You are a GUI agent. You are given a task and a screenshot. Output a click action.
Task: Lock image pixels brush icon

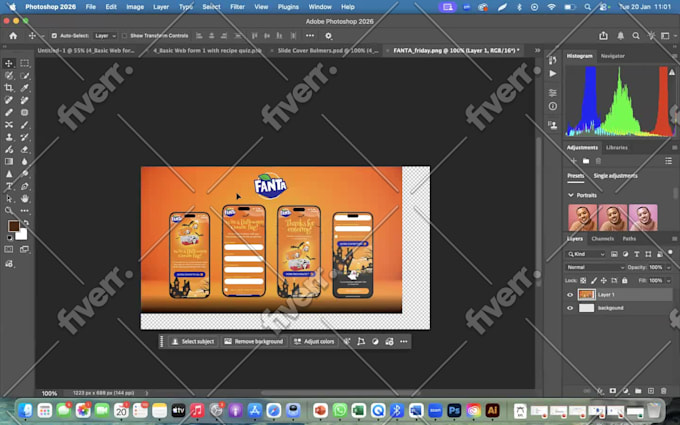pyautogui.click(x=594, y=281)
